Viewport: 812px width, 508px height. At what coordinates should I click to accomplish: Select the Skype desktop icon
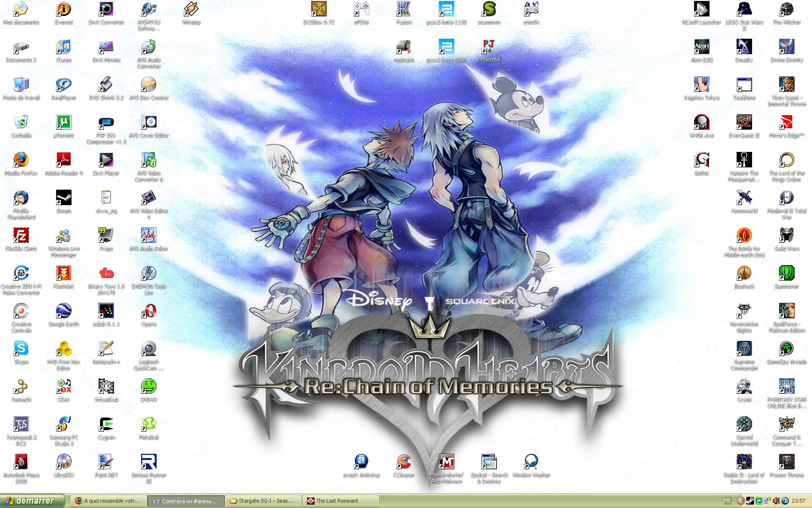21,349
